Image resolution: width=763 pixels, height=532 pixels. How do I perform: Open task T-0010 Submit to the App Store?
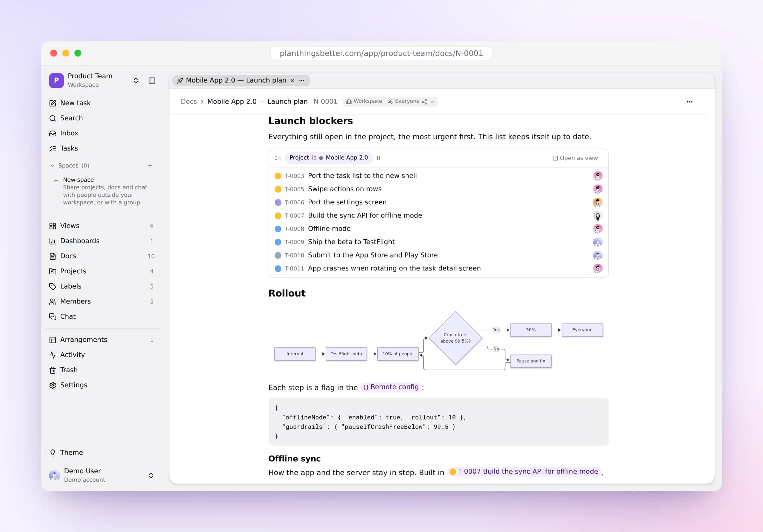[438, 255]
